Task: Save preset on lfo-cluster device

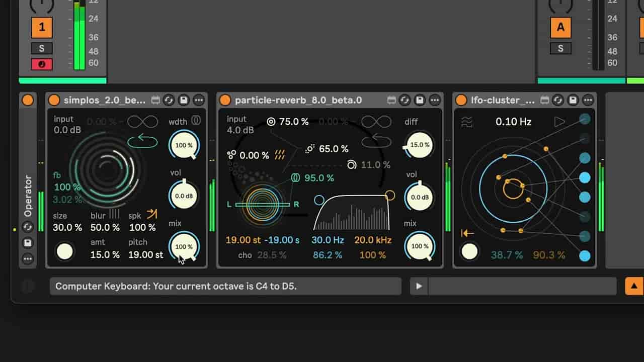Action: click(573, 100)
